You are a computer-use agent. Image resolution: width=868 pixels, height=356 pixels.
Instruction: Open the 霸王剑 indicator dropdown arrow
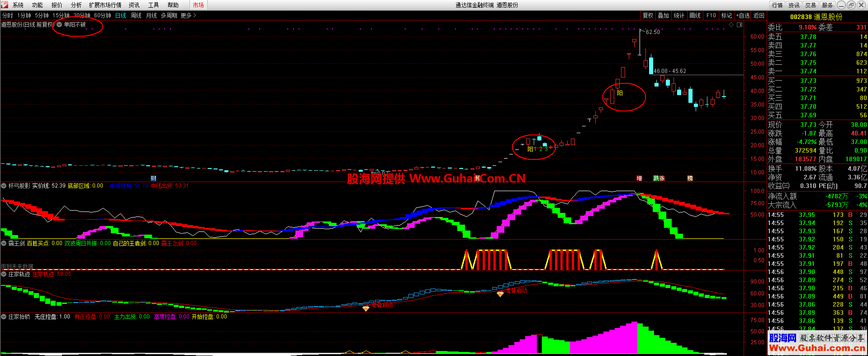[4, 243]
